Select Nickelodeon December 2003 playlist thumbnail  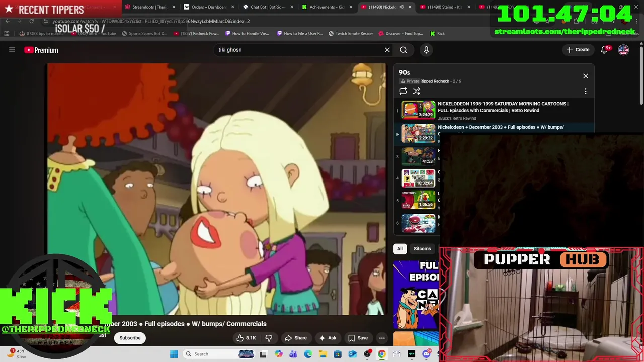pyautogui.click(x=419, y=133)
